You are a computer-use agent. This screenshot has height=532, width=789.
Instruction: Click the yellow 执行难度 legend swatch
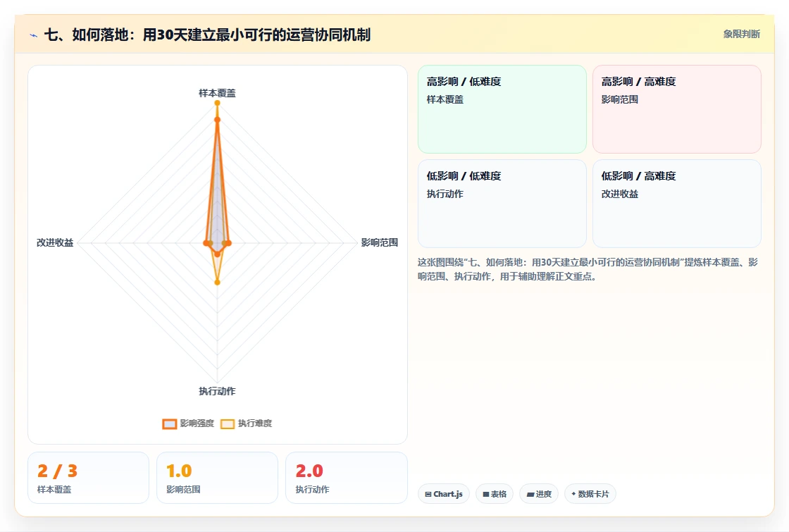pyautogui.click(x=228, y=423)
